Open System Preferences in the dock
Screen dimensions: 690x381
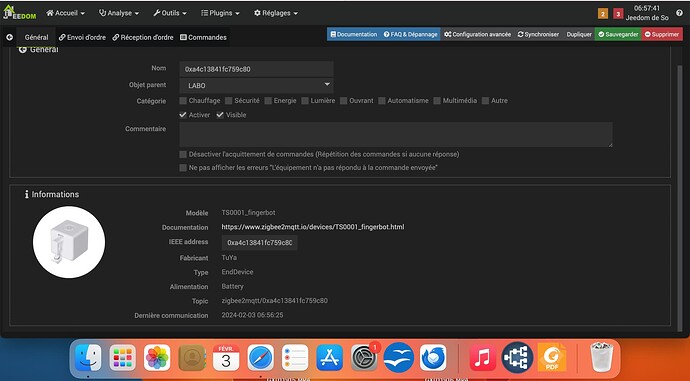(364, 357)
